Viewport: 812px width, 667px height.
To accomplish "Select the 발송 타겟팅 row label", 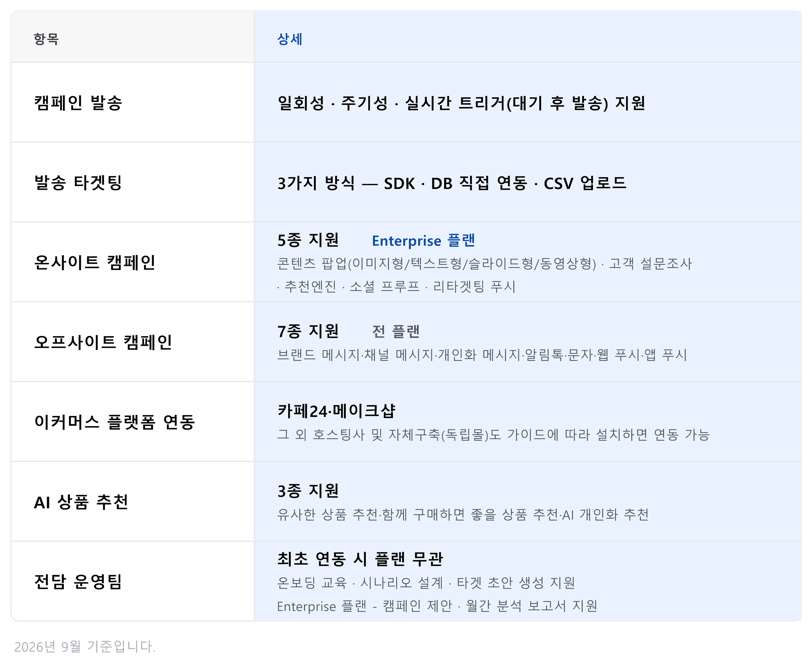I will [x=78, y=183].
